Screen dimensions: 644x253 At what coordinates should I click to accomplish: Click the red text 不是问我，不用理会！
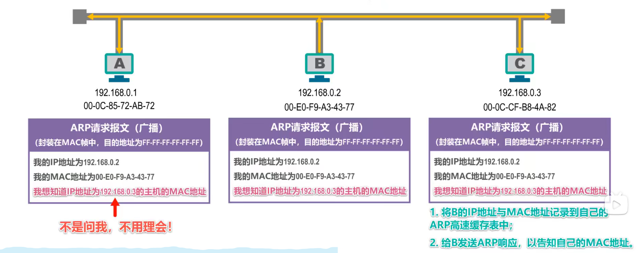[116, 227]
